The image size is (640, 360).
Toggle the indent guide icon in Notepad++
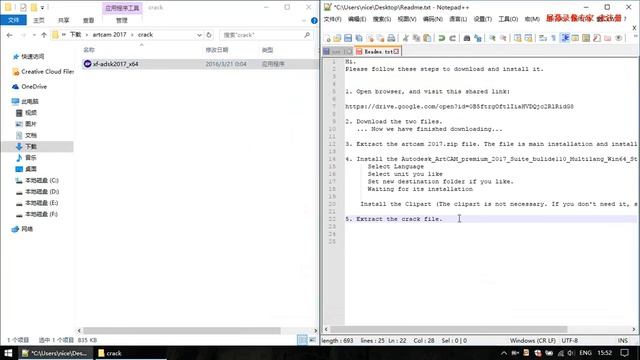click(x=565, y=38)
